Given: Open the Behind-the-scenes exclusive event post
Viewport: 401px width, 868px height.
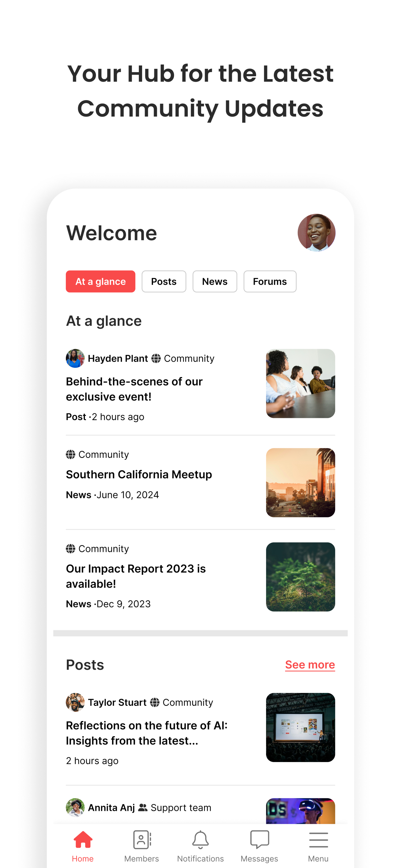Looking at the screenshot, I should [134, 389].
